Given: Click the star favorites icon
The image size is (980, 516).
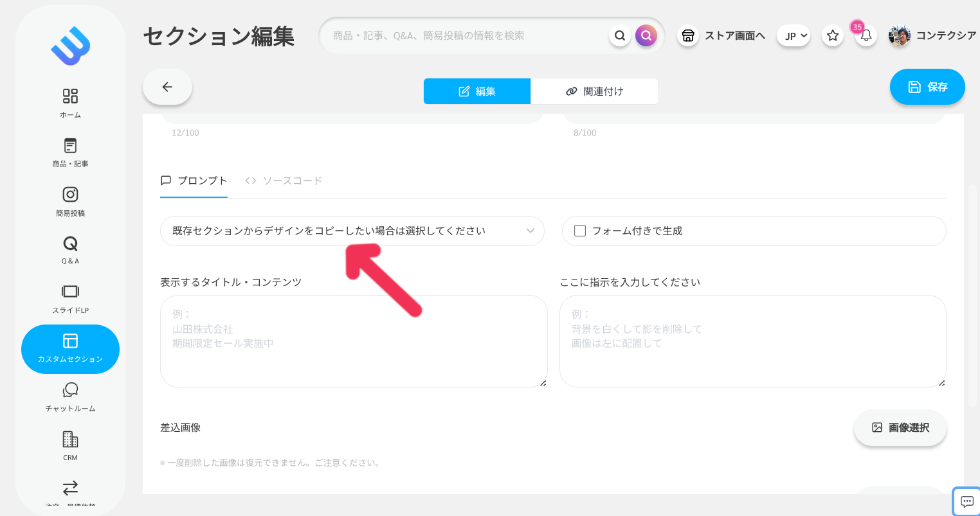Looking at the screenshot, I should (832, 35).
